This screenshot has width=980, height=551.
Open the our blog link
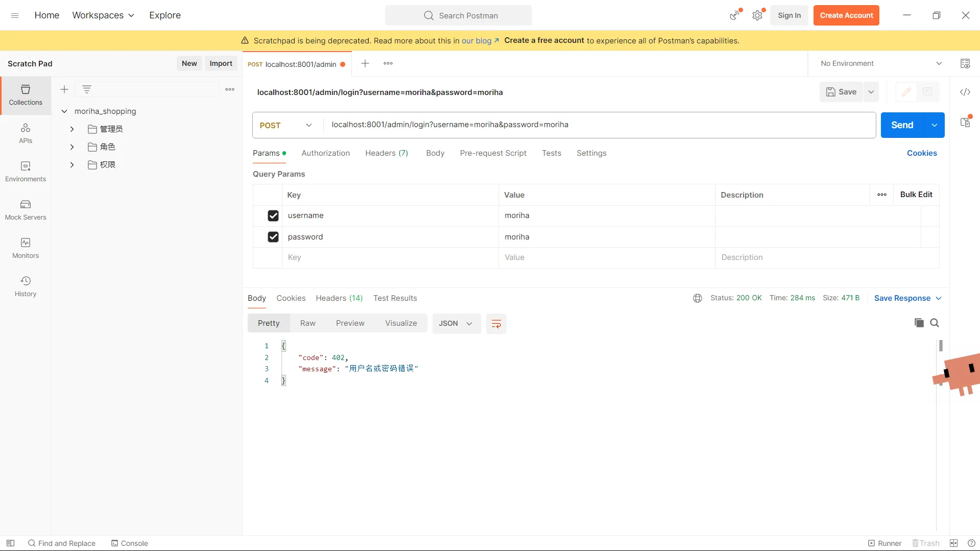[480, 41]
